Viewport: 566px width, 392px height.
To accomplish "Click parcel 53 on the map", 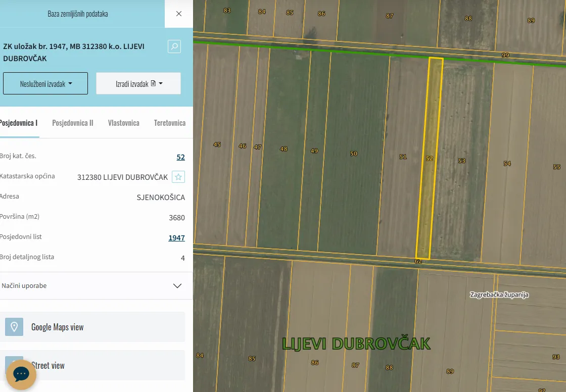I will tap(462, 161).
